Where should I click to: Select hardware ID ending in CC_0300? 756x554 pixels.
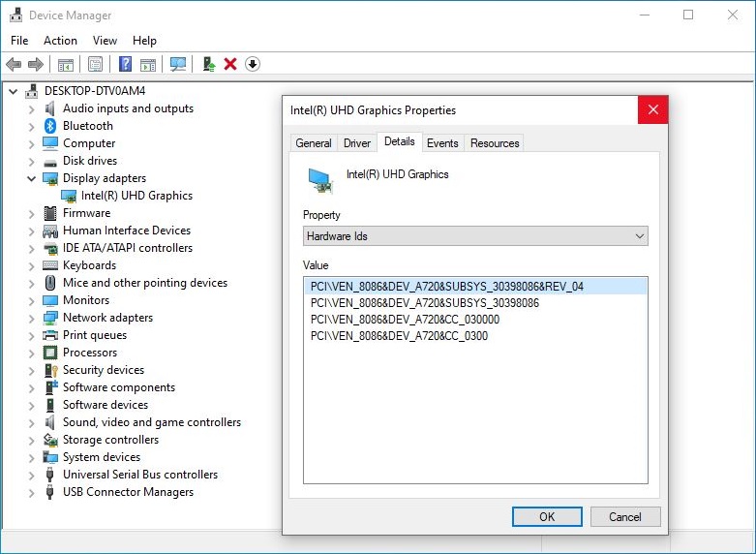tap(399, 336)
